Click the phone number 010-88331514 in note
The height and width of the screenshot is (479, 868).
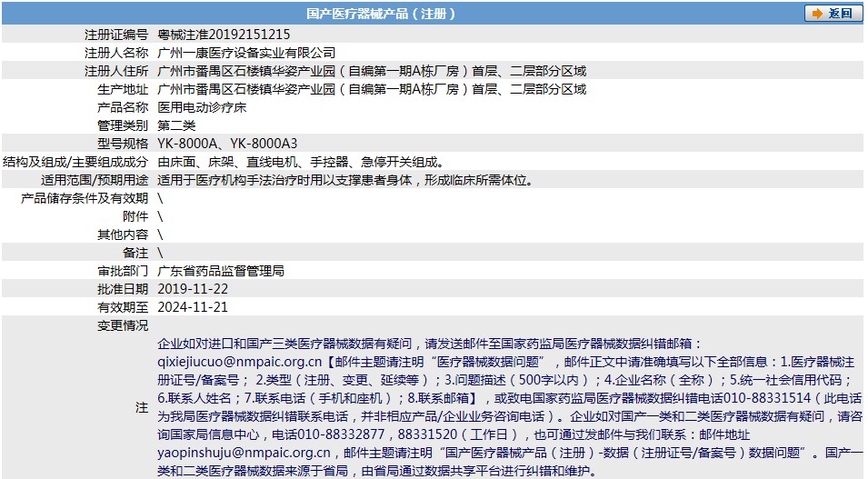click(x=767, y=398)
